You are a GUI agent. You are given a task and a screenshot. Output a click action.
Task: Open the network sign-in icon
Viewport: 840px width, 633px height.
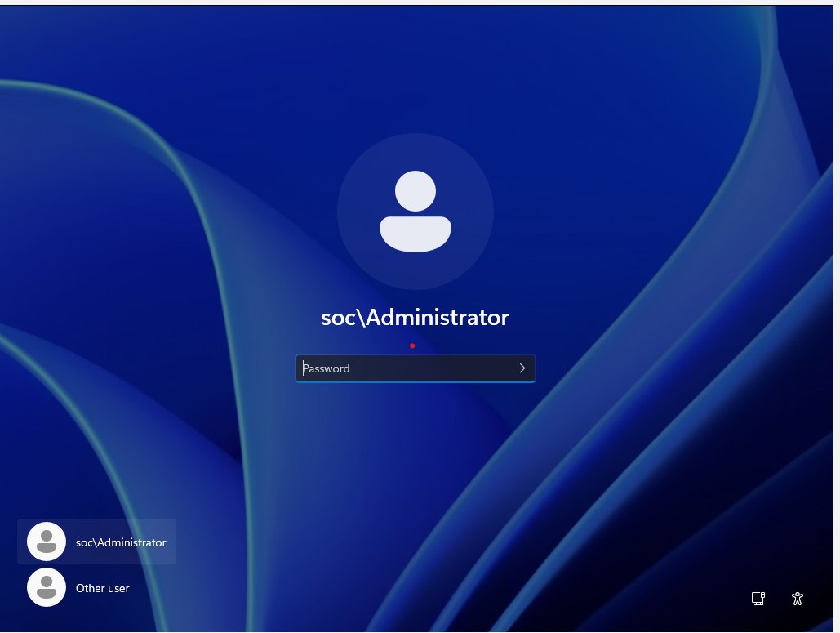(758, 598)
